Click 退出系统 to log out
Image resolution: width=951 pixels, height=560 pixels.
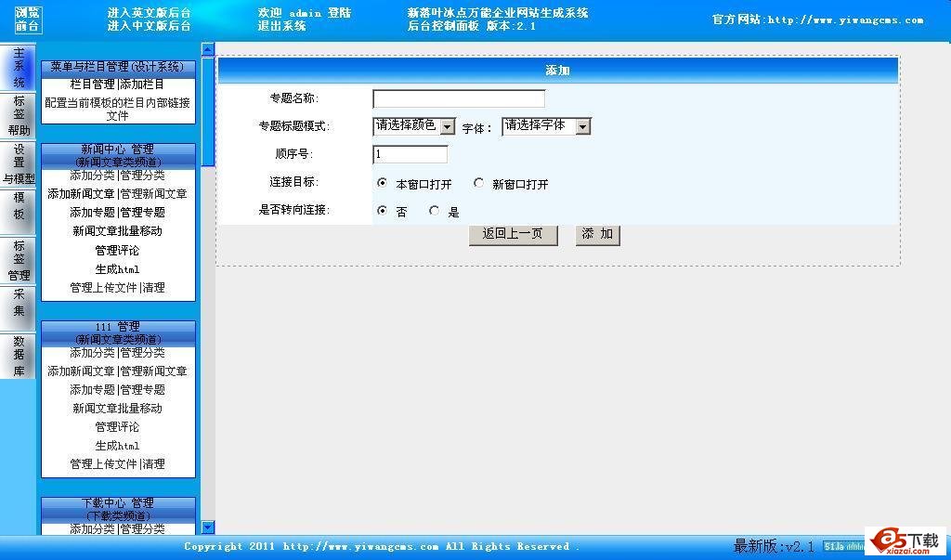[x=282, y=25]
